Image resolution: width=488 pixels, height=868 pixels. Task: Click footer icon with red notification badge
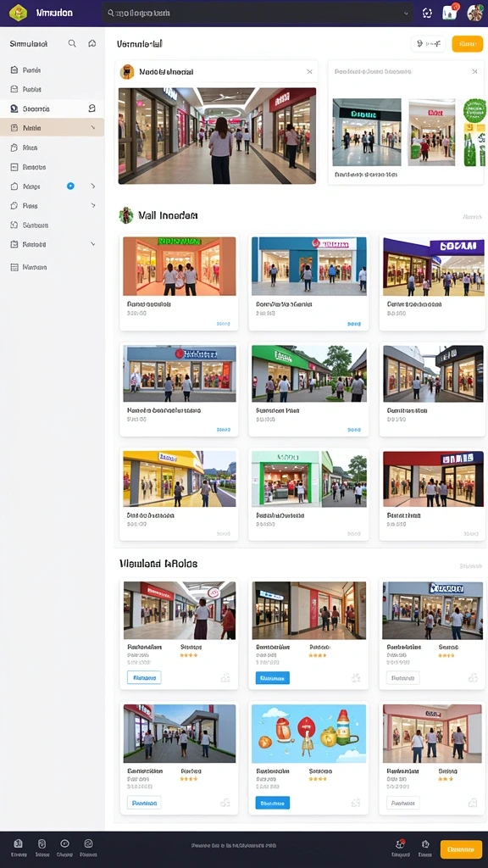pos(400,844)
